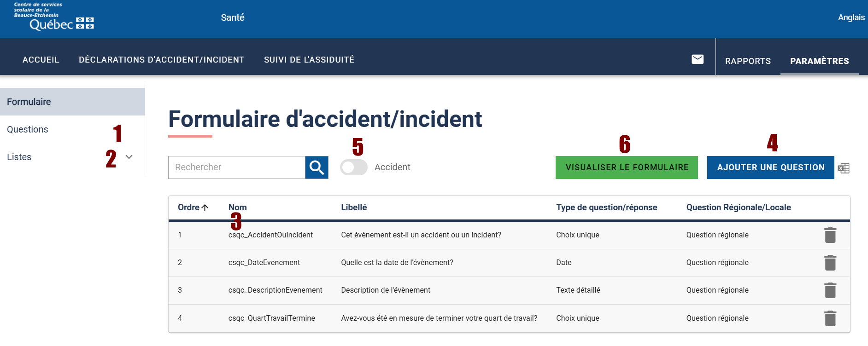
Task: Go to Accueil
Action: 41,60
